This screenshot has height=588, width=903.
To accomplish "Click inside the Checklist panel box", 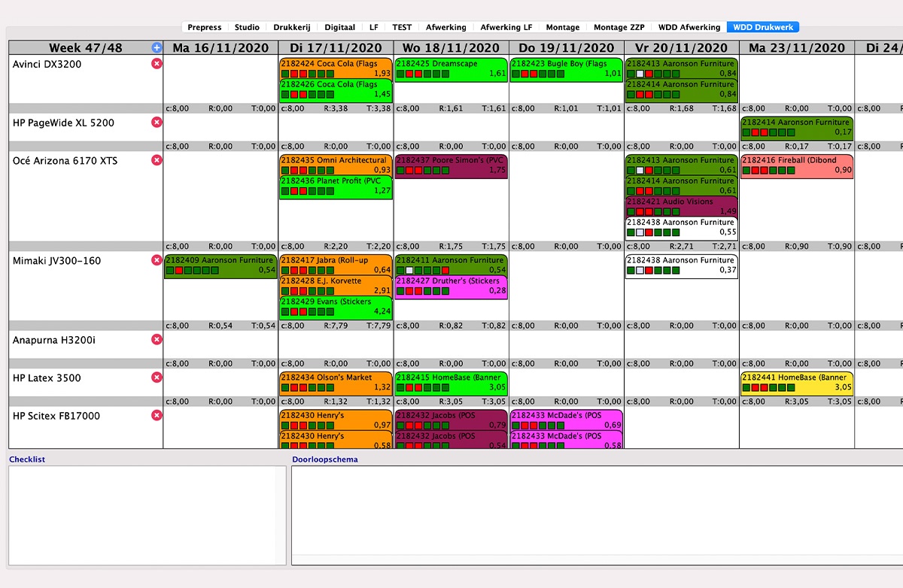I will pos(147,515).
